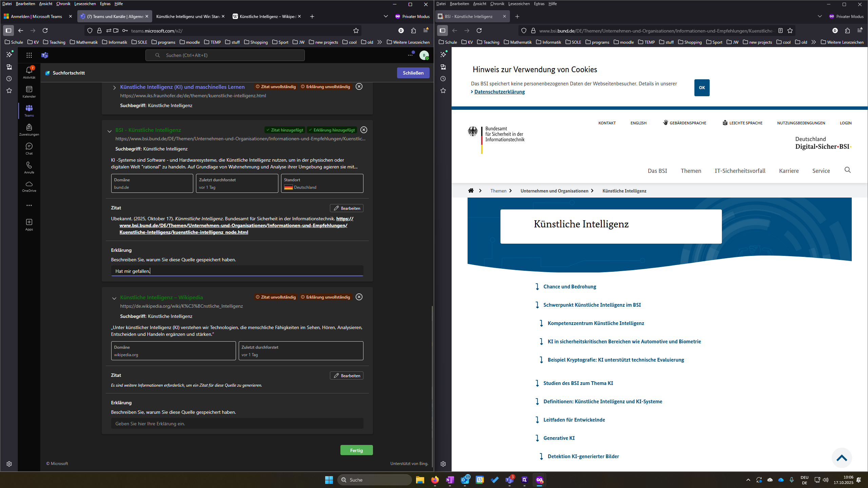Switch to the Künstliche Intelligenz – Wikipedia tab
This screenshot has width=868, height=488.
pyautogui.click(x=267, y=16)
